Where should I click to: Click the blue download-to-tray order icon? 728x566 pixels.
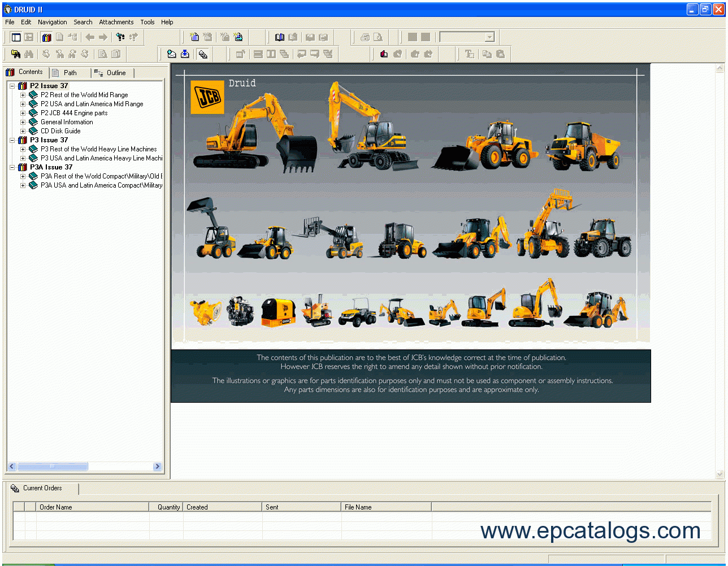(x=185, y=54)
